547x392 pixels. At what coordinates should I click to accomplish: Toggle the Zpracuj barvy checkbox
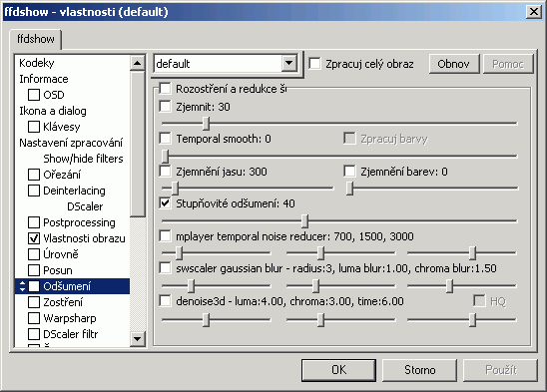[349, 138]
